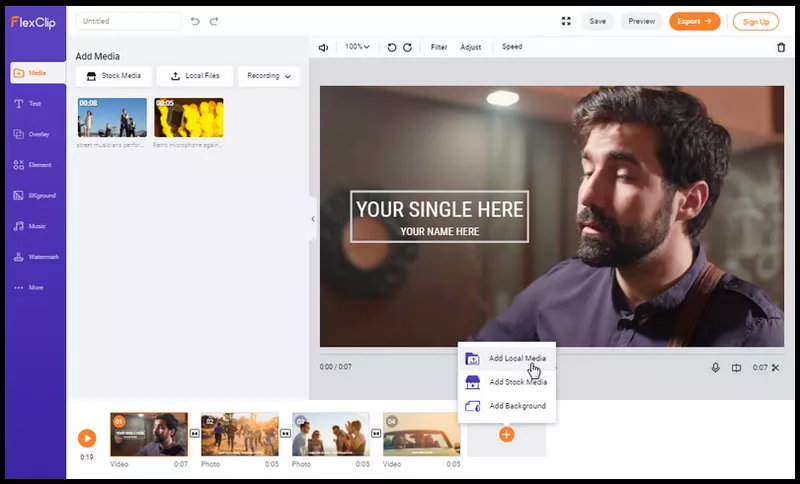
Task: Collapse the media panel with the arrow
Action: [313, 219]
